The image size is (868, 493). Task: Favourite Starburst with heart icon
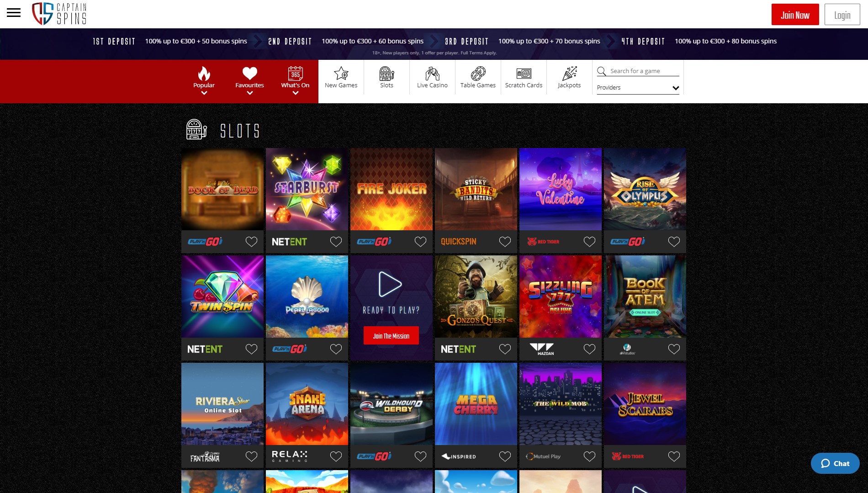(336, 242)
